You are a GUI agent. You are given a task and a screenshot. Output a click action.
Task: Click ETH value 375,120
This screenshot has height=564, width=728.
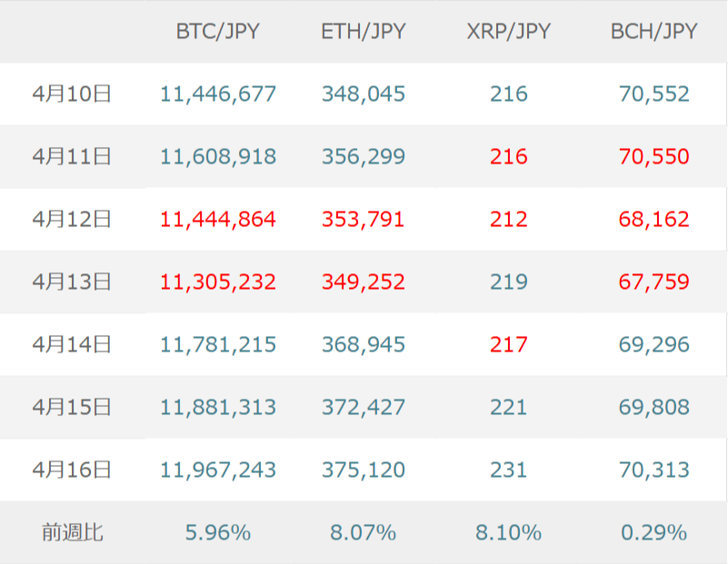click(364, 470)
